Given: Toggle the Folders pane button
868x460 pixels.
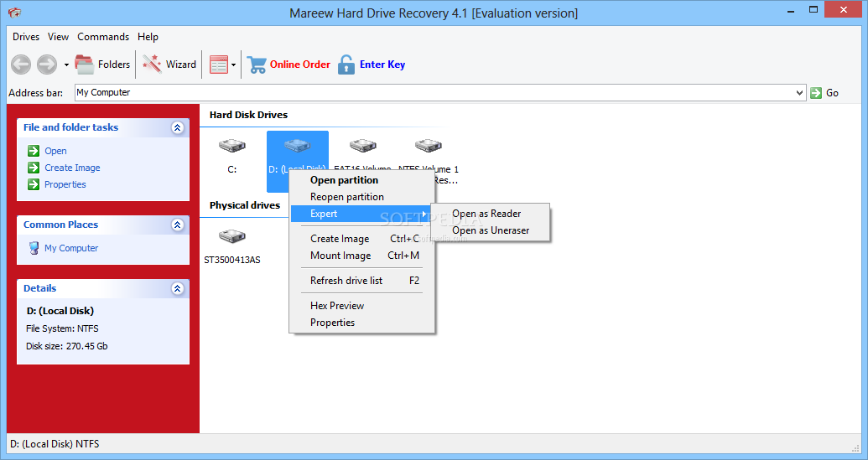Looking at the screenshot, I should [102, 65].
